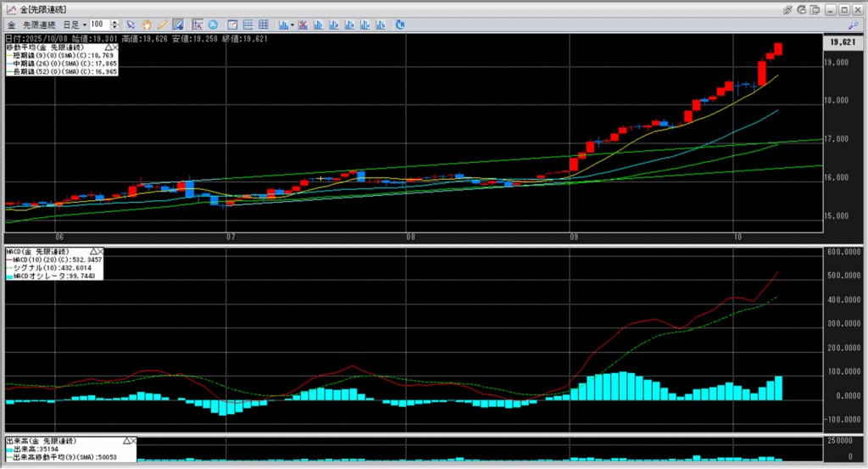
Task: Expand the chart type dropdown arrow
Action: pyautogui.click(x=292, y=25)
